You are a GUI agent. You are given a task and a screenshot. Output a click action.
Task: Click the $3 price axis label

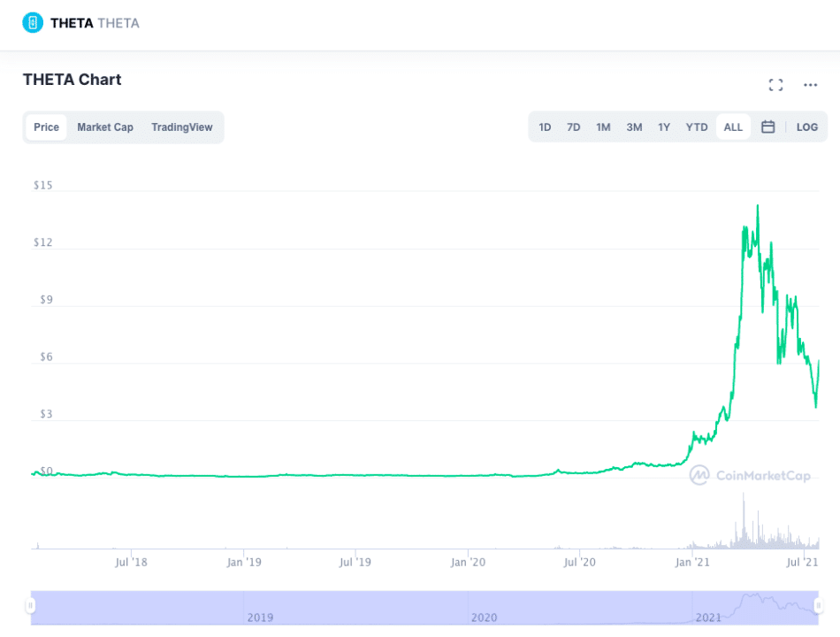pos(46,414)
